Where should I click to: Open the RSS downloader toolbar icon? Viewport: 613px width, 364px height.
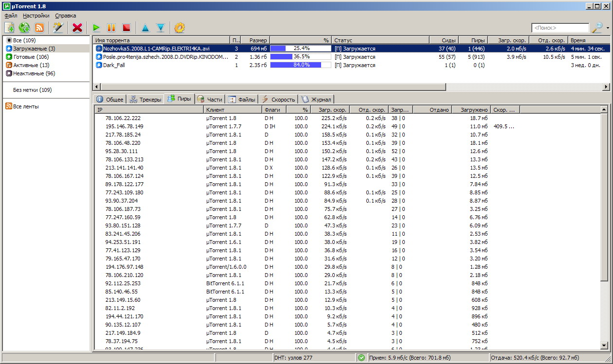tap(39, 28)
